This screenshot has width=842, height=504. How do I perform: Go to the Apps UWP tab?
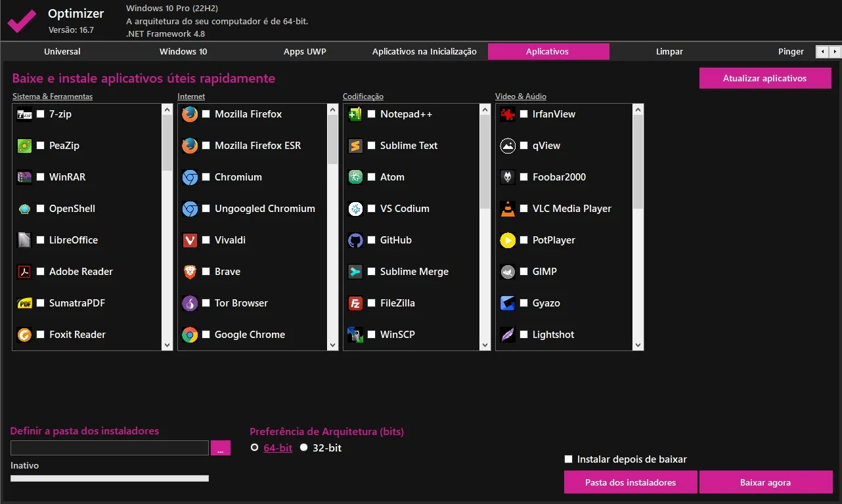point(305,51)
